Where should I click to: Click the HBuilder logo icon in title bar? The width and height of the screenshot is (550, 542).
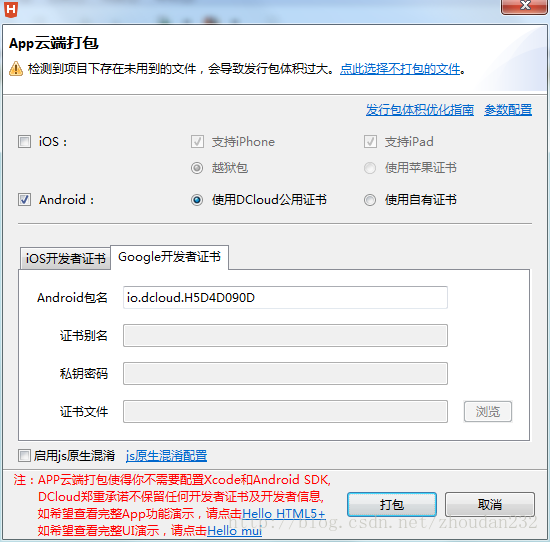[11, 9]
